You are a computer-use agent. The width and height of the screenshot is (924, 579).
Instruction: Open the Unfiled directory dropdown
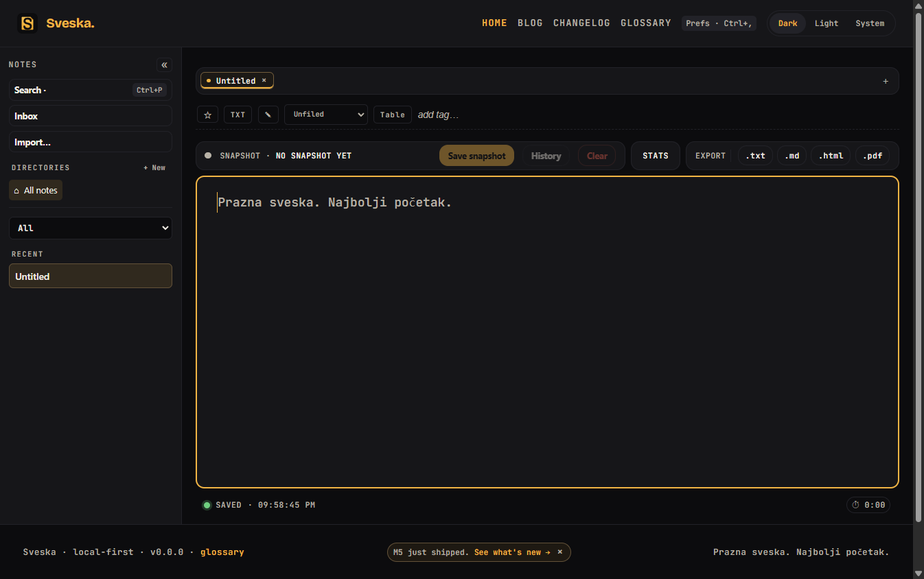coord(326,115)
